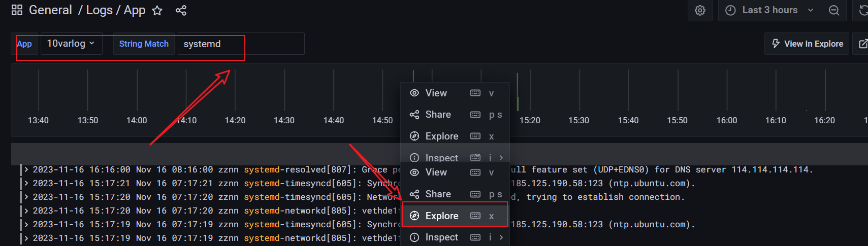Expand the 15:17:21 systemd-timesyncd log row
Image resolution: width=868 pixels, height=246 pixels.
[26, 183]
